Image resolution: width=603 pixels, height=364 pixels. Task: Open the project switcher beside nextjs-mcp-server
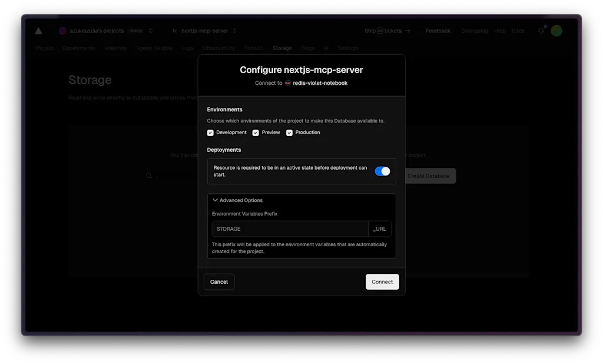tap(234, 31)
